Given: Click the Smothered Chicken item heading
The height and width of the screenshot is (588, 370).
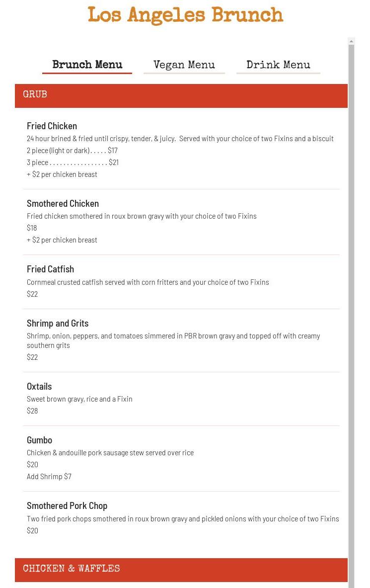Looking at the screenshot, I should [x=63, y=203].
